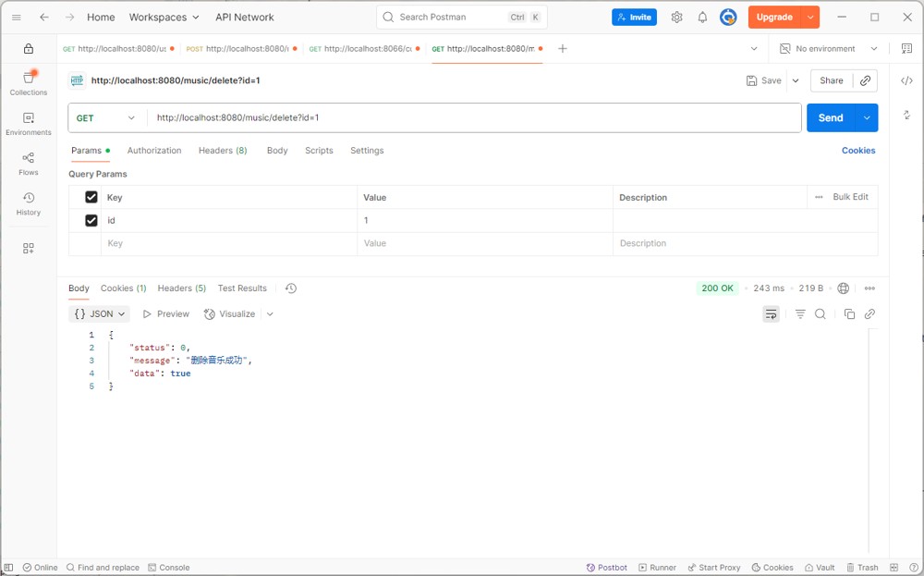The height and width of the screenshot is (576, 924).
Task: Select the POST localhost:8080 request tab
Action: tap(241, 49)
